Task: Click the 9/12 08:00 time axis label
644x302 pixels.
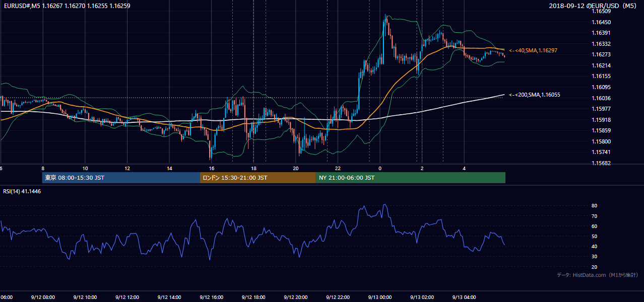Action: [x=42, y=297]
